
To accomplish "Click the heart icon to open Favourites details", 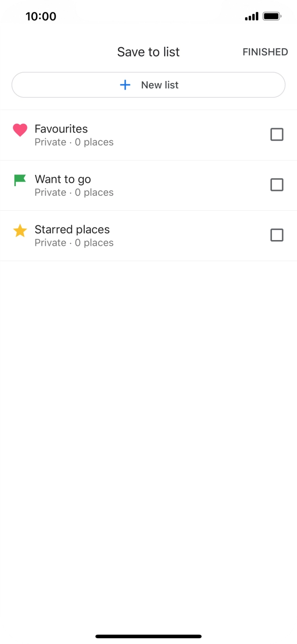I will [x=20, y=130].
